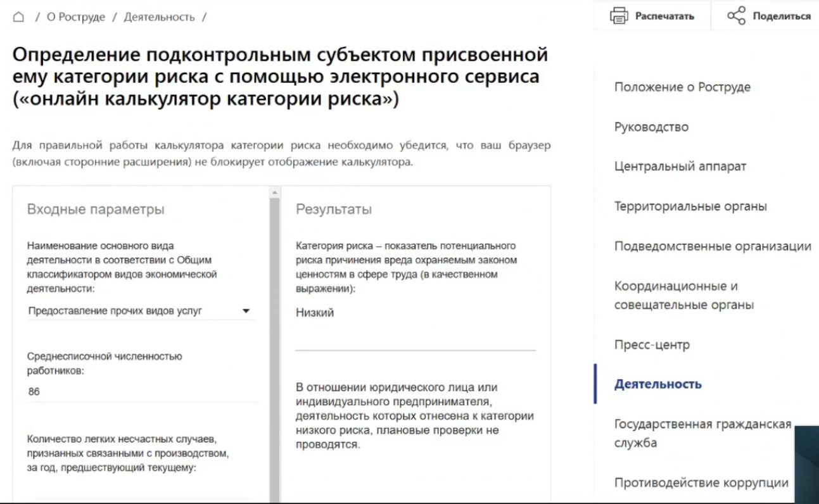Open 'Территориальные органы' menu entry

tap(690, 206)
